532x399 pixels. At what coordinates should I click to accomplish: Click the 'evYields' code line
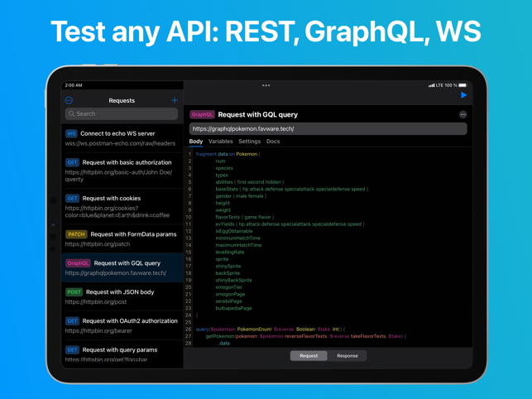click(x=290, y=224)
